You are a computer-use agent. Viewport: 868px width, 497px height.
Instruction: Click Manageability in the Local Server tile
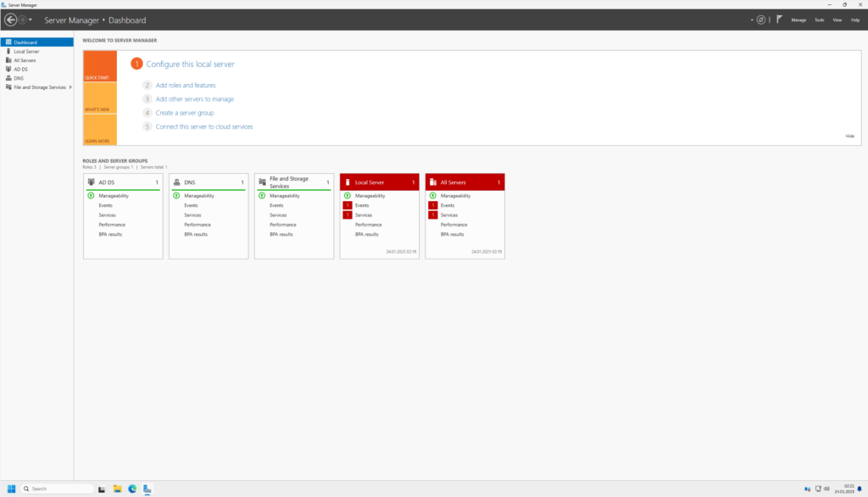tap(370, 196)
